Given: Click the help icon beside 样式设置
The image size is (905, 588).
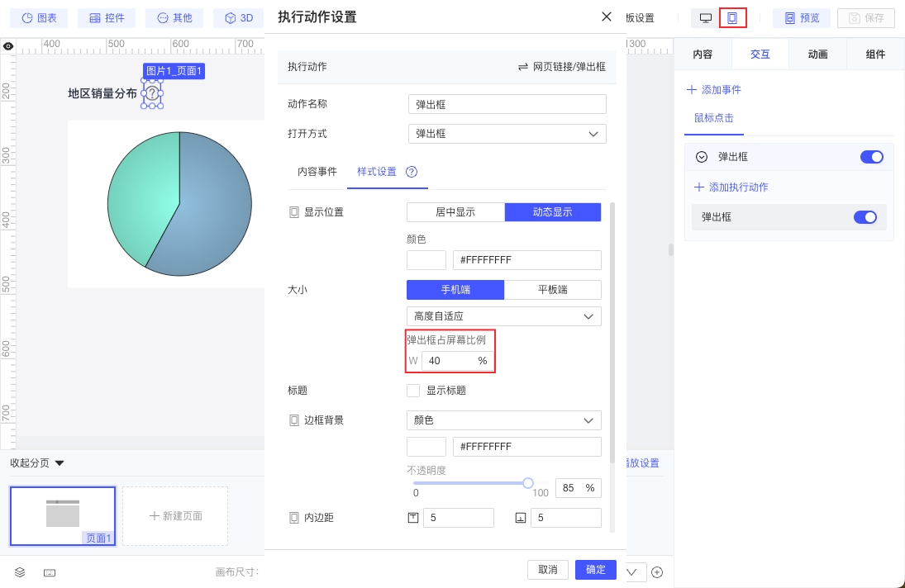Looking at the screenshot, I should point(412,172).
